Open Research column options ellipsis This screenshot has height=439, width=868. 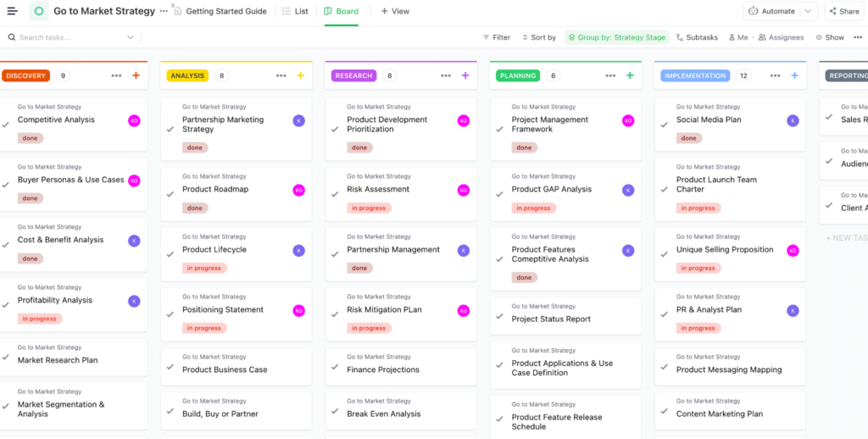[x=446, y=75]
